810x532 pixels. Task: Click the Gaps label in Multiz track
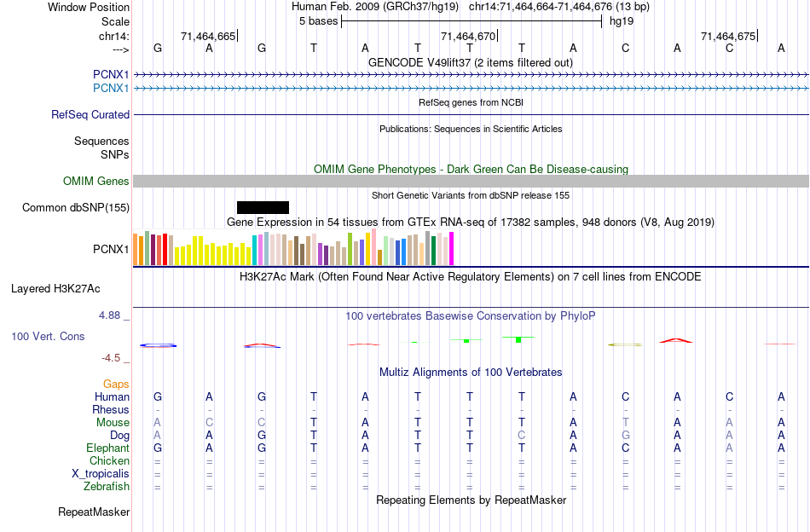(x=116, y=385)
